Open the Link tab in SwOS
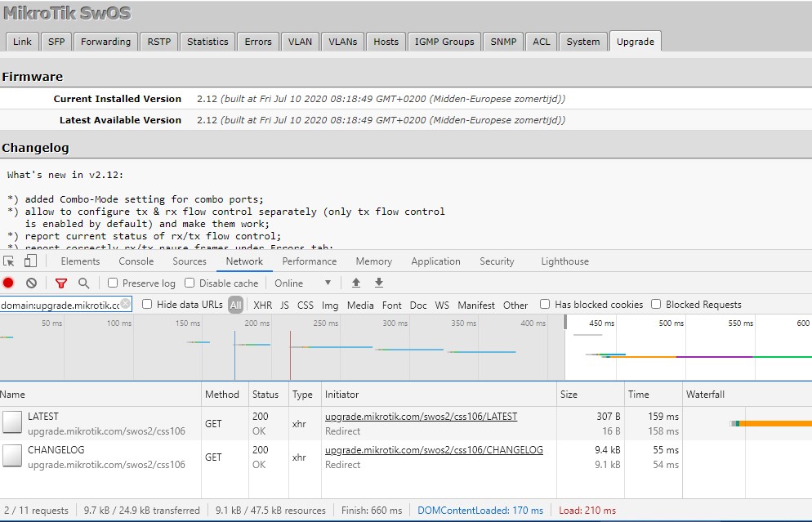812x522 pixels. coord(22,42)
